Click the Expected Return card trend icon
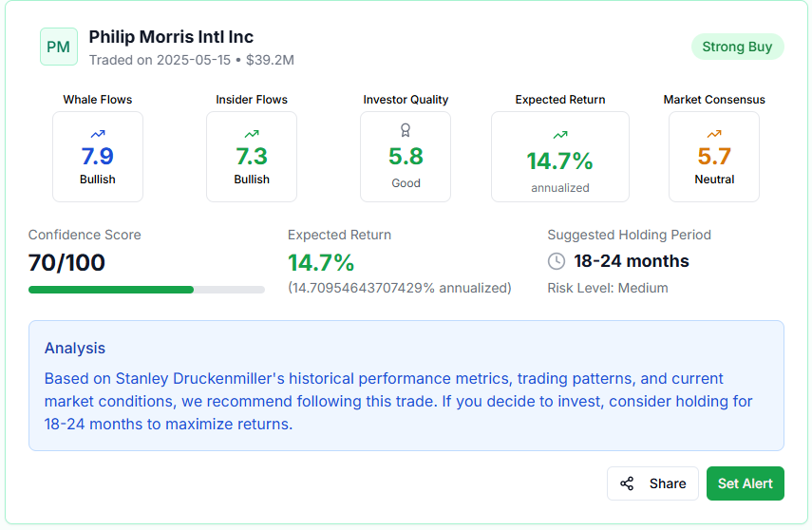Screen dimensions: 812x530 point(559,135)
